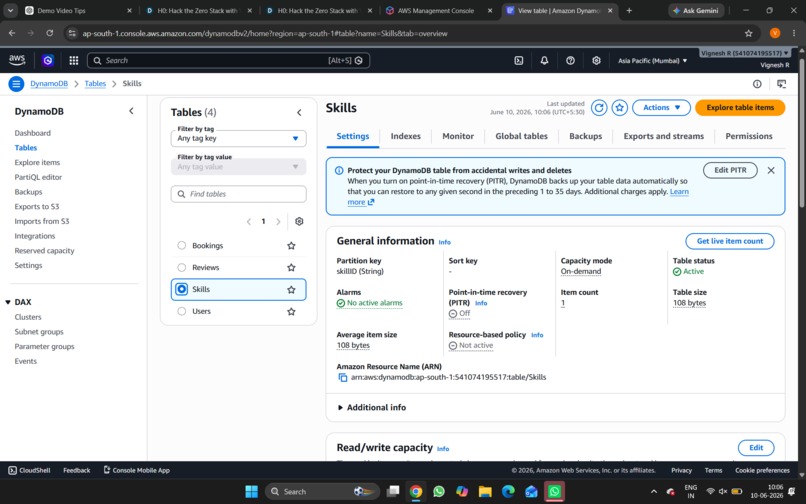Viewport: 806px width, 504px height.
Task: Dismiss the PITR protection banner
Action: (x=771, y=170)
